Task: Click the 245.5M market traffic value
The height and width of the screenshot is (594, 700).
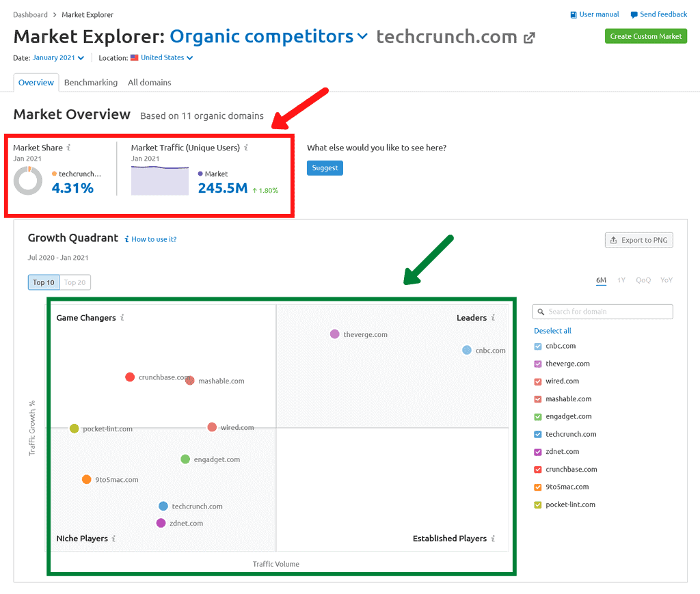Action: point(223,189)
